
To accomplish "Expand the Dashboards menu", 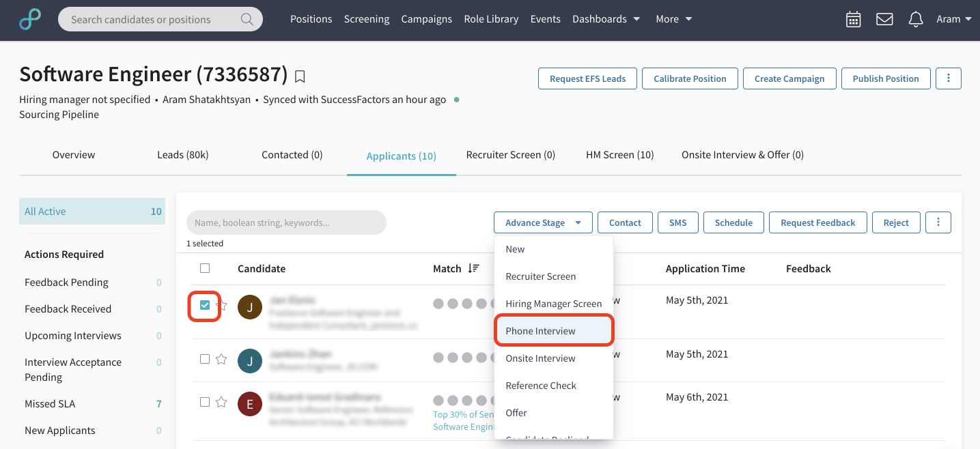I will coord(606,19).
